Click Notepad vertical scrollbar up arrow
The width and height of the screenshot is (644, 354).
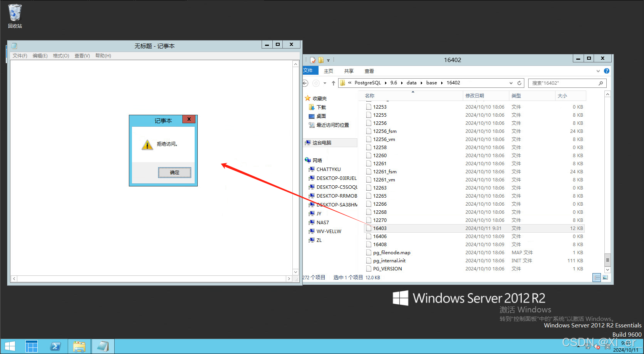pos(295,64)
